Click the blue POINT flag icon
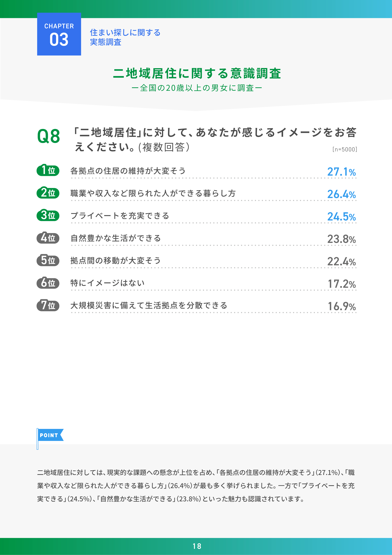The height and width of the screenshot is (555, 392). click(x=50, y=435)
